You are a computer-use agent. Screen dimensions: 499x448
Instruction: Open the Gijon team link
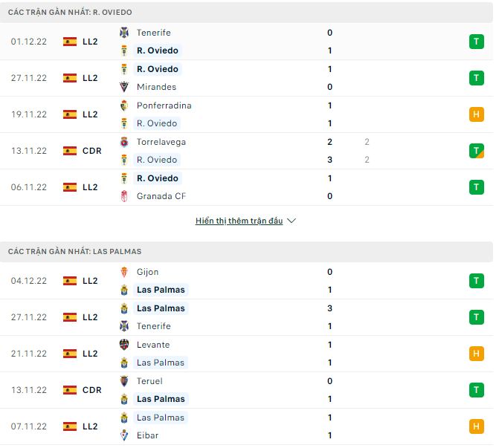tap(147, 272)
